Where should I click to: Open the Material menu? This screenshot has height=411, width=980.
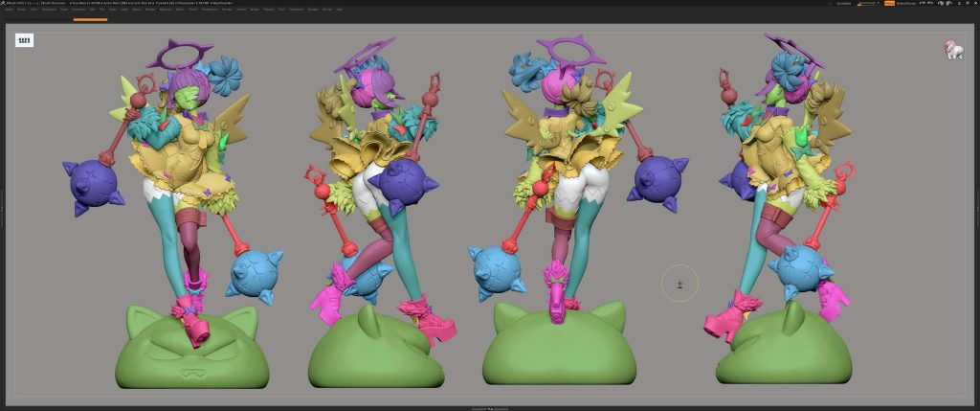[x=166, y=10]
